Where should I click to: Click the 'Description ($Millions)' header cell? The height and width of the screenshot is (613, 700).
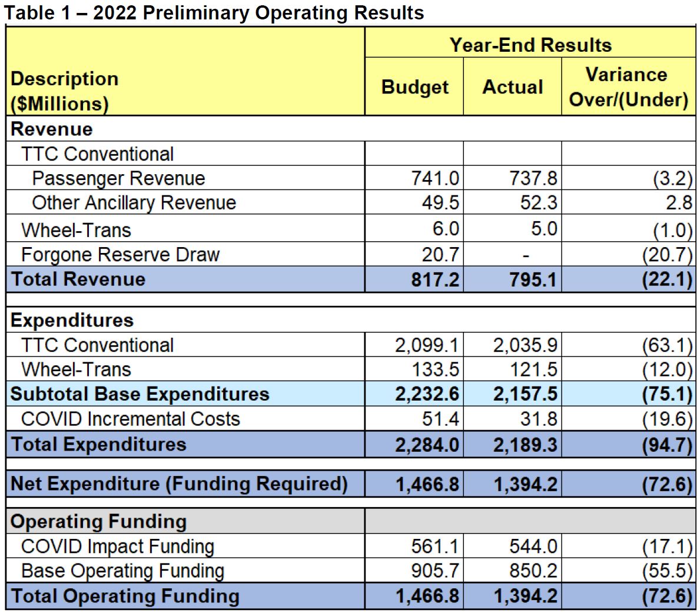65,91
